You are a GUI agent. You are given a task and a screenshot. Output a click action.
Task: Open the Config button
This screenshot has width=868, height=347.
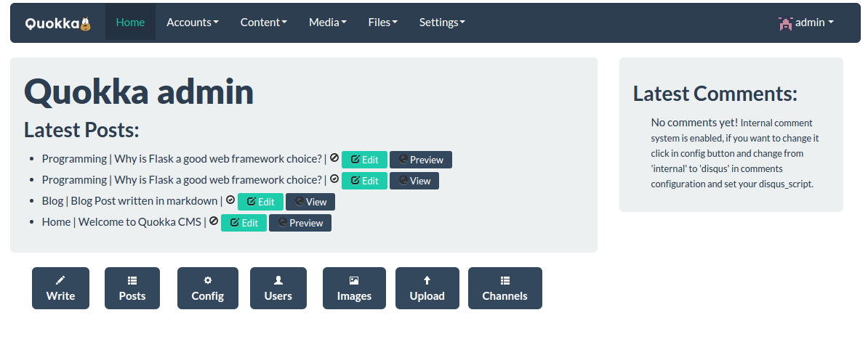[208, 288]
